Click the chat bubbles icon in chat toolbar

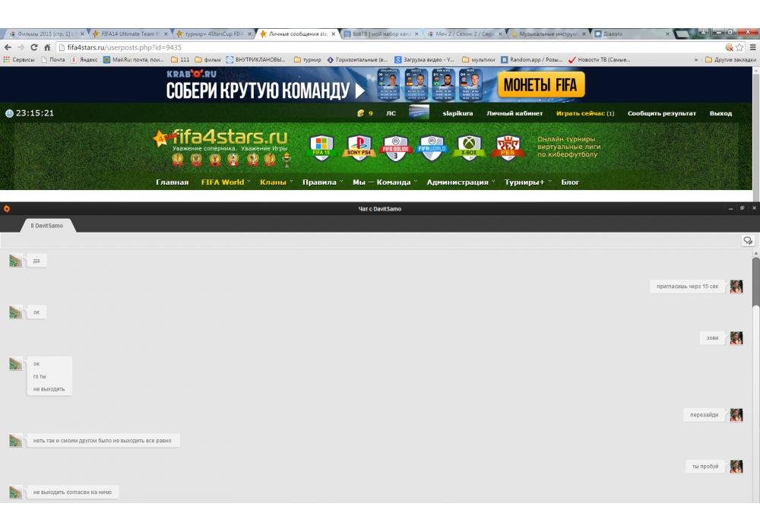click(x=748, y=240)
